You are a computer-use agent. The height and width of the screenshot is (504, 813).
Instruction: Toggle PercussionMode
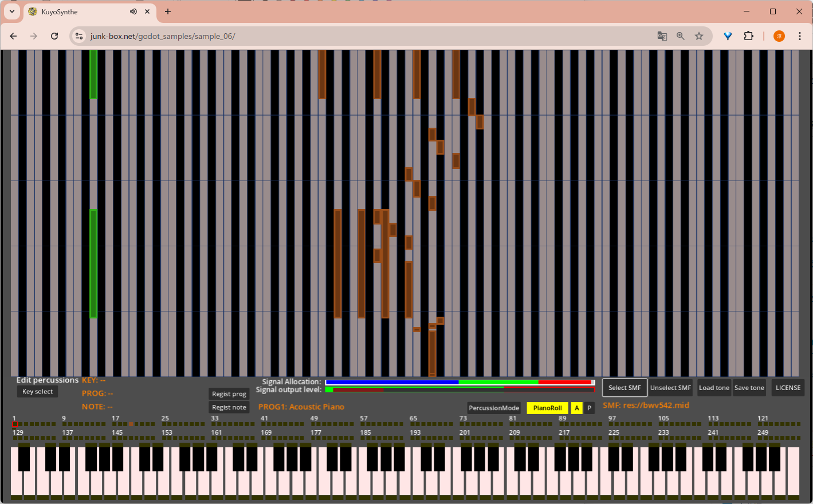click(x=493, y=408)
